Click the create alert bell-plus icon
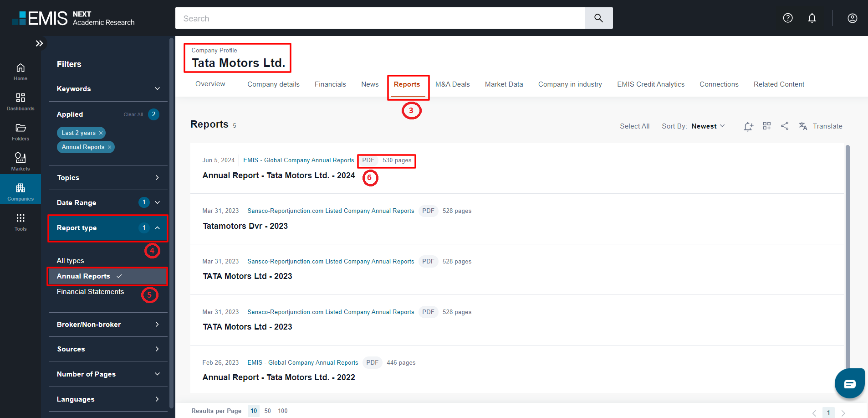The width and height of the screenshot is (868, 418). [749, 126]
